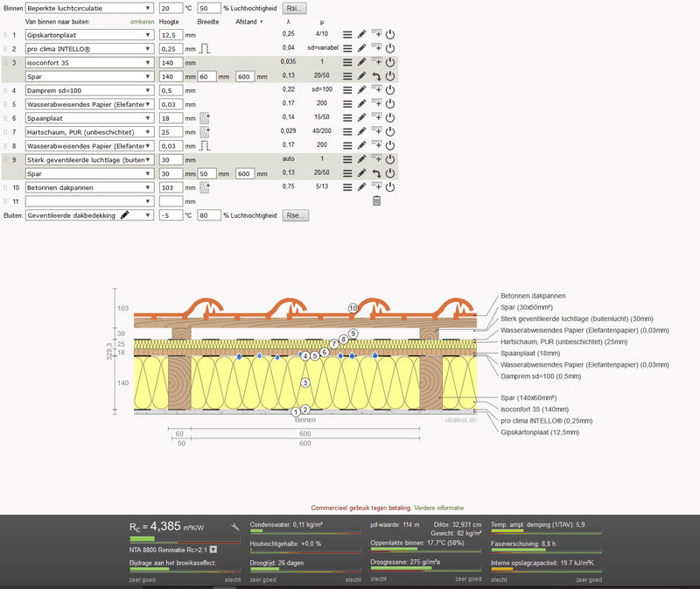Open the menu icon for Gipskartonplaat row
The height and width of the screenshot is (589, 700).
coord(347,34)
